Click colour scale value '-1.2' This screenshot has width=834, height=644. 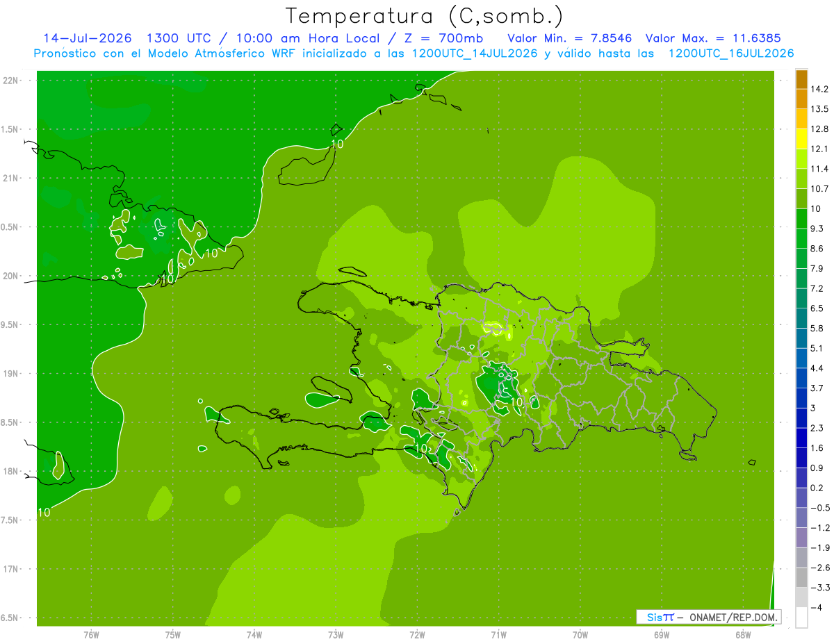tap(820, 528)
